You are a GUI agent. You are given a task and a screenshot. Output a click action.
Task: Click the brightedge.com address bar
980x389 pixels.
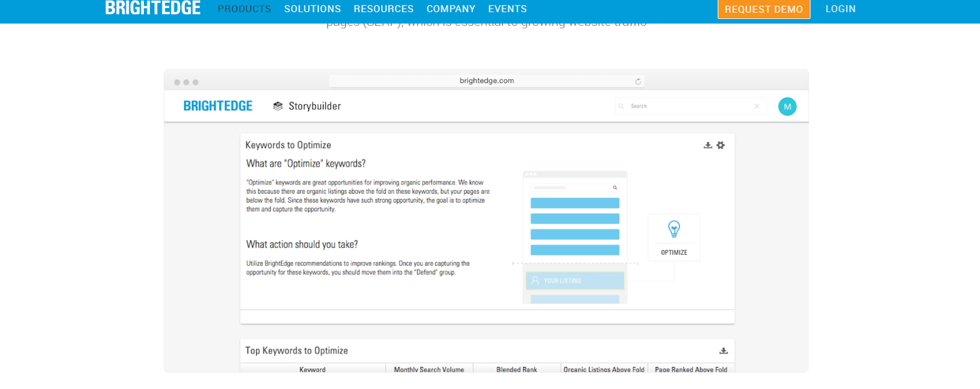[x=486, y=81]
